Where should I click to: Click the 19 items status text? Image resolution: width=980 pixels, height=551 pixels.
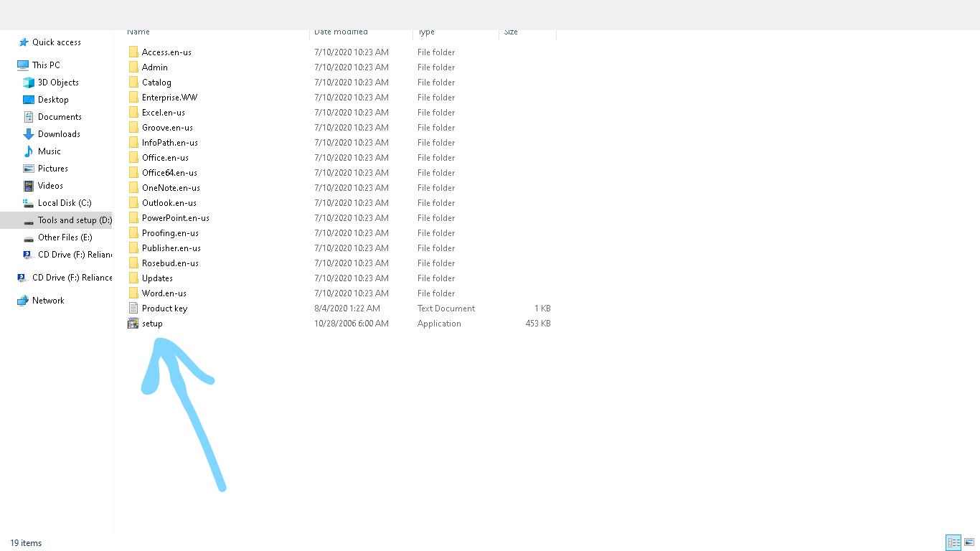pyautogui.click(x=26, y=543)
